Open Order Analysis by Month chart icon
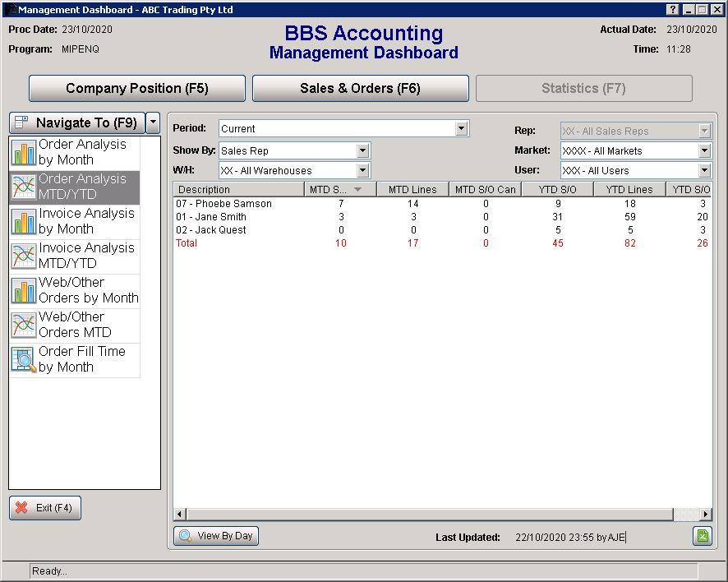The height and width of the screenshot is (582, 728). (x=24, y=153)
